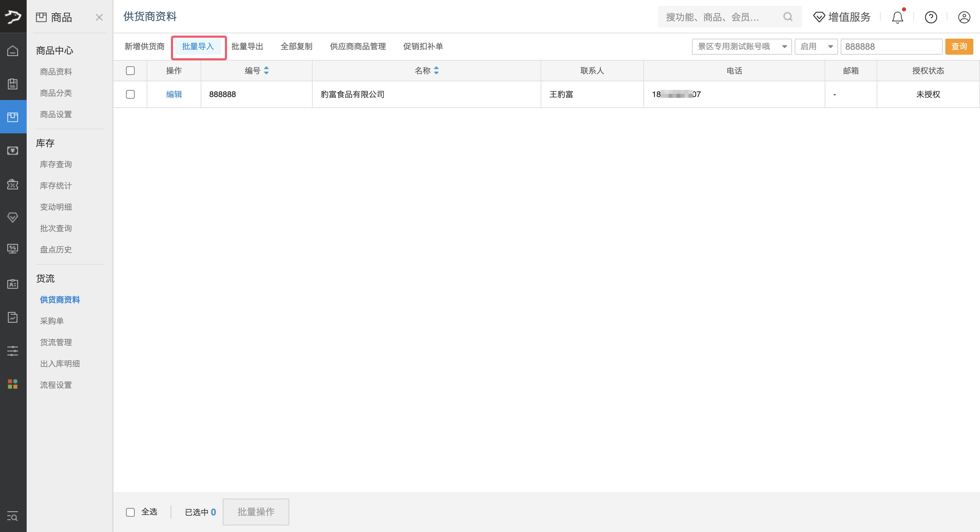Click the orange 查询 button
Viewport: 980px width, 532px height.
pos(958,46)
